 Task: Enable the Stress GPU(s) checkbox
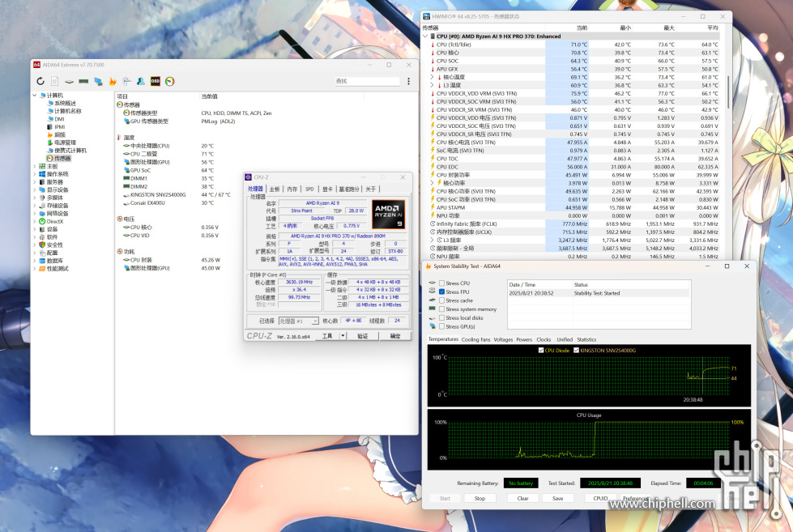point(442,326)
